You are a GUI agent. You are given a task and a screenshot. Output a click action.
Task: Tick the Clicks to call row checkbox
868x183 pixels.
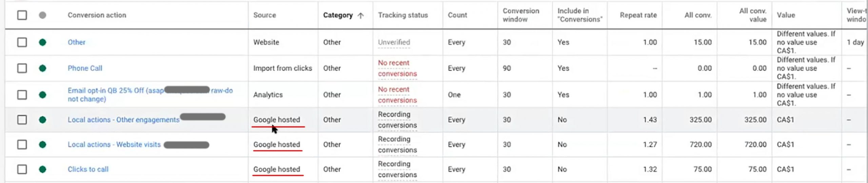coord(22,169)
